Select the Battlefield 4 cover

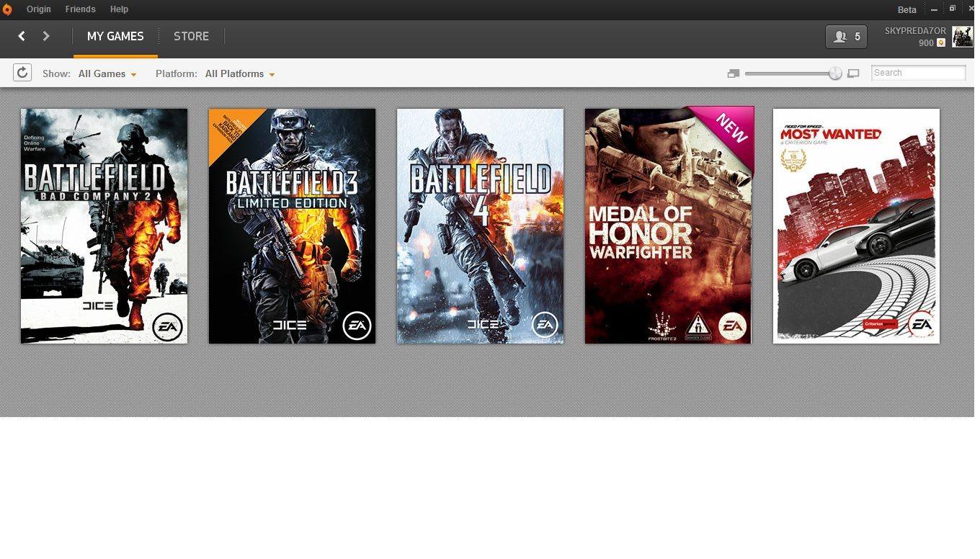(x=480, y=226)
